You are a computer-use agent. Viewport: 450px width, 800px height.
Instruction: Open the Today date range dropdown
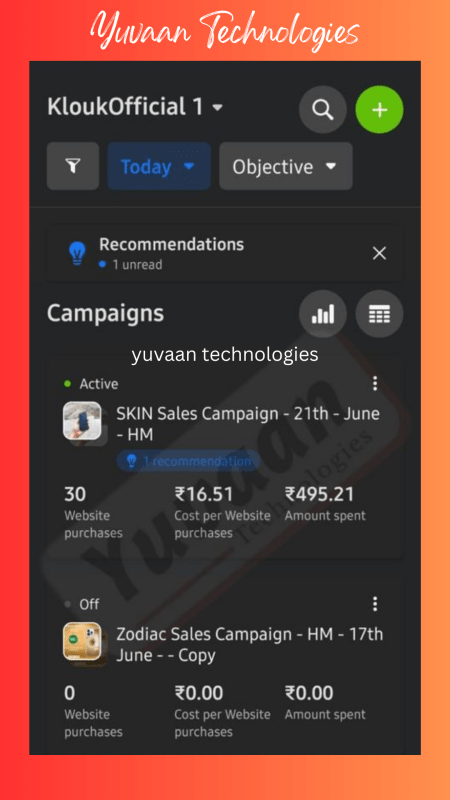(x=159, y=166)
